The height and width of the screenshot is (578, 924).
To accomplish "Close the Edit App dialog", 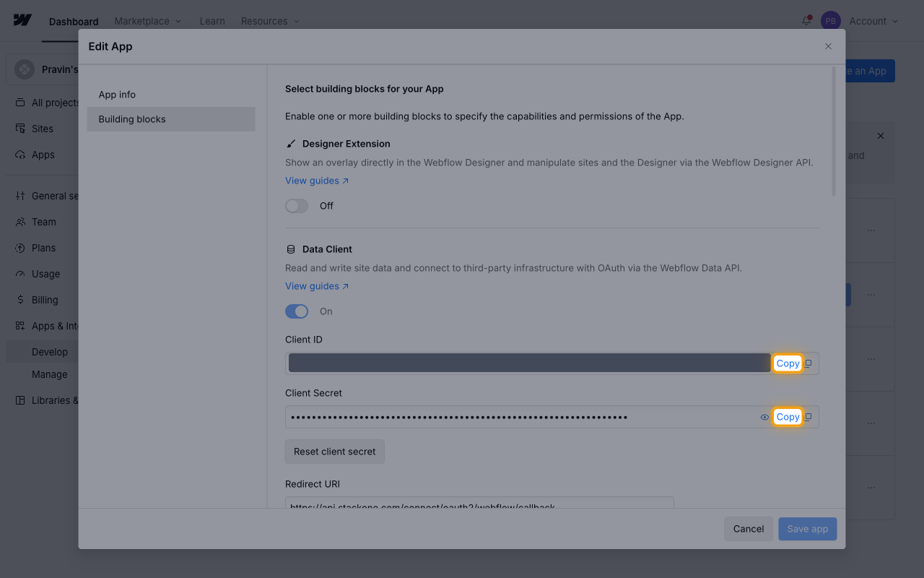I will (828, 46).
